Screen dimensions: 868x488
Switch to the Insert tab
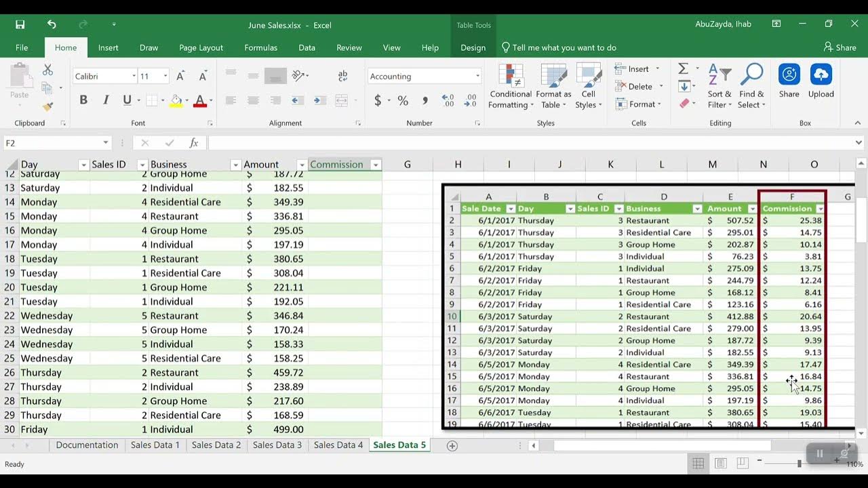108,47
